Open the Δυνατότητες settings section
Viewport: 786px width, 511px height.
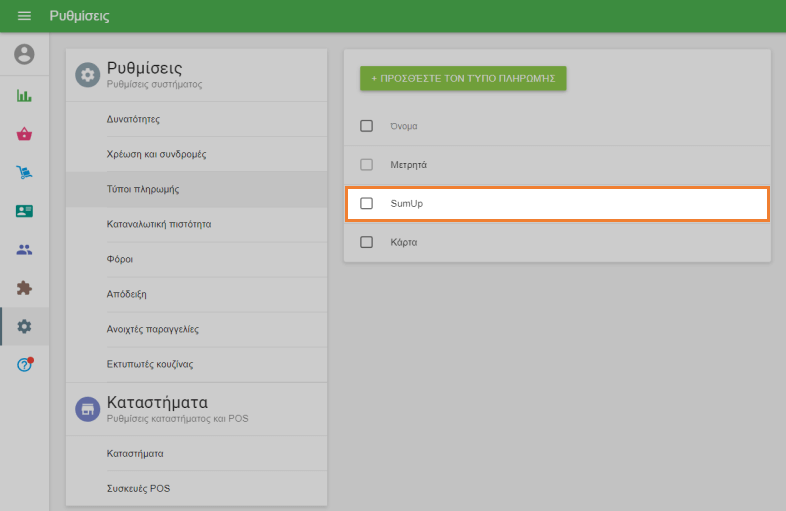tap(133, 119)
